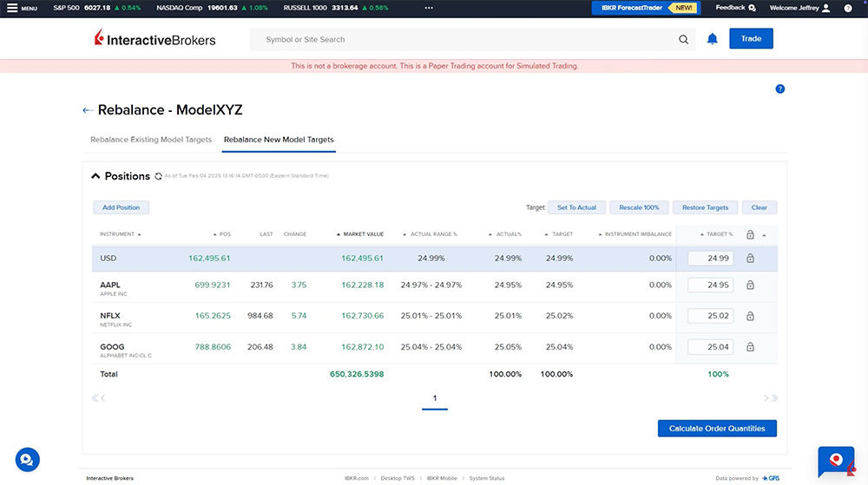Click Calculate Order Quantities
The height and width of the screenshot is (485, 868).
point(718,429)
